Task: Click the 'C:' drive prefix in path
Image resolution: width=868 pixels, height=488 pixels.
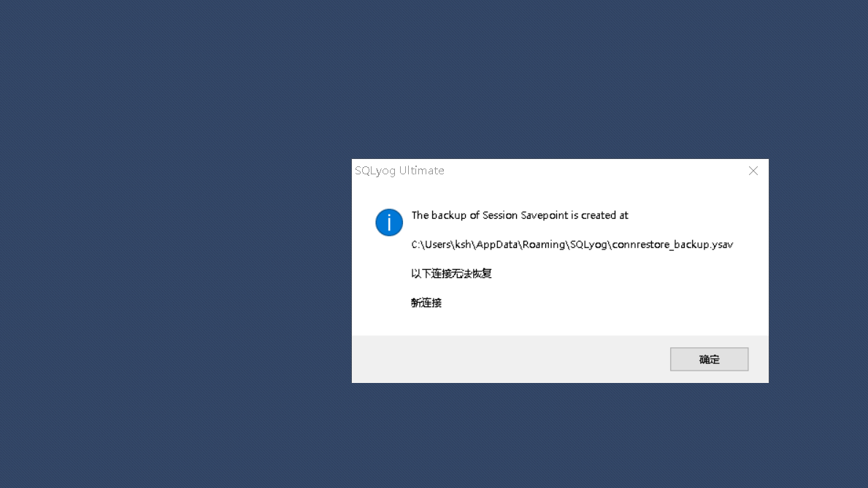Action: (x=415, y=244)
